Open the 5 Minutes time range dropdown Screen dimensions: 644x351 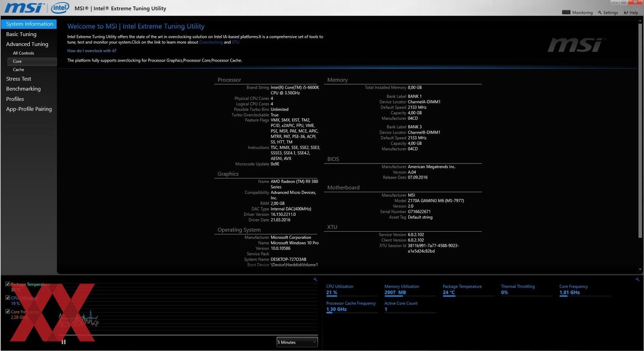[x=297, y=342]
